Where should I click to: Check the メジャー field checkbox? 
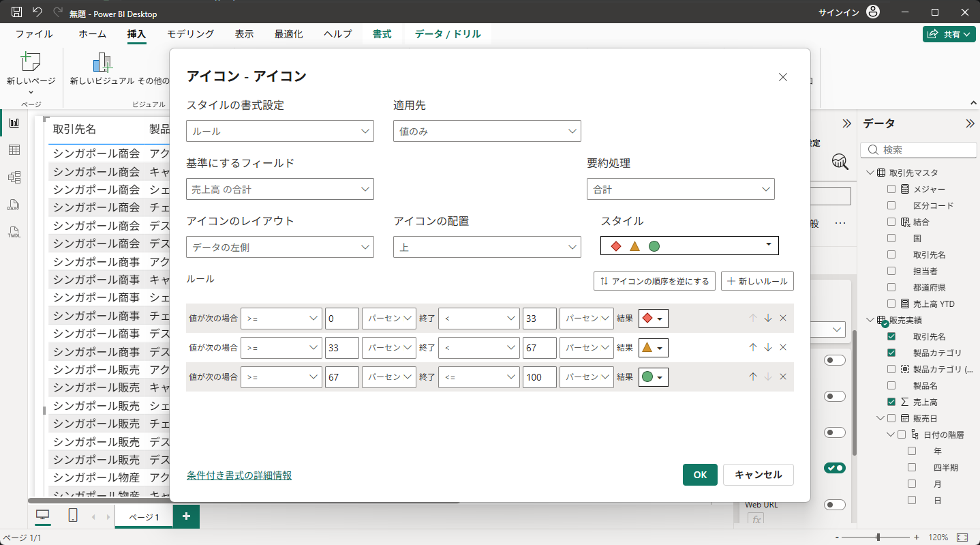tap(891, 189)
